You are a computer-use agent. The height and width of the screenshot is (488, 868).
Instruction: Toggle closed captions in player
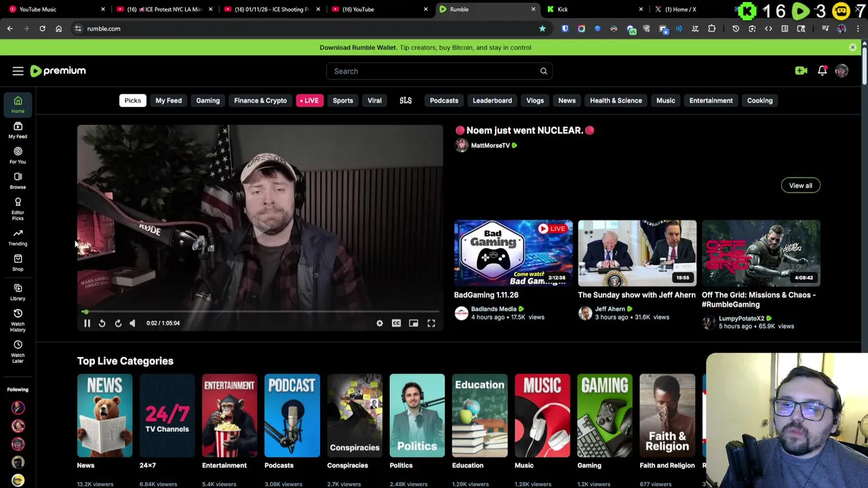[x=397, y=323]
